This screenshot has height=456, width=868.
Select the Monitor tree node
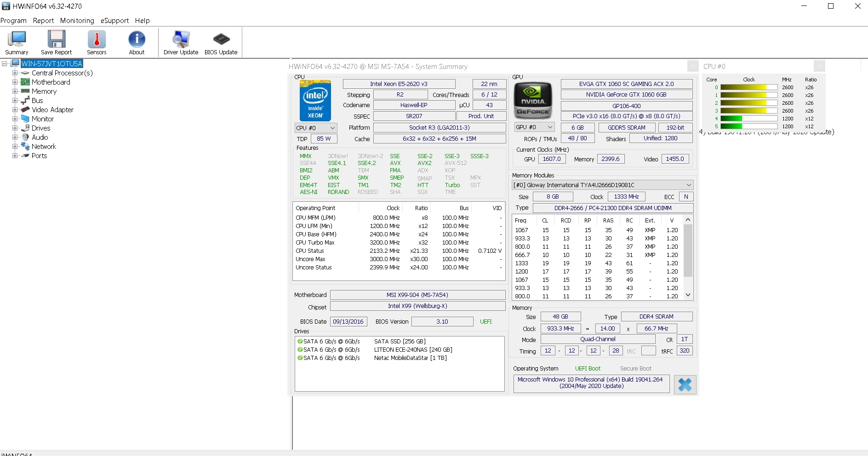point(43,119)
